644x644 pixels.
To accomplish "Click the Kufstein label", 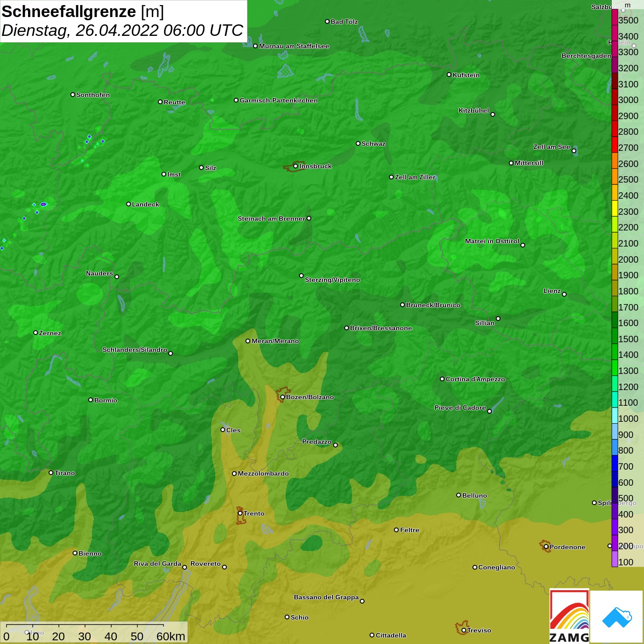I will (x=466, y=75).
